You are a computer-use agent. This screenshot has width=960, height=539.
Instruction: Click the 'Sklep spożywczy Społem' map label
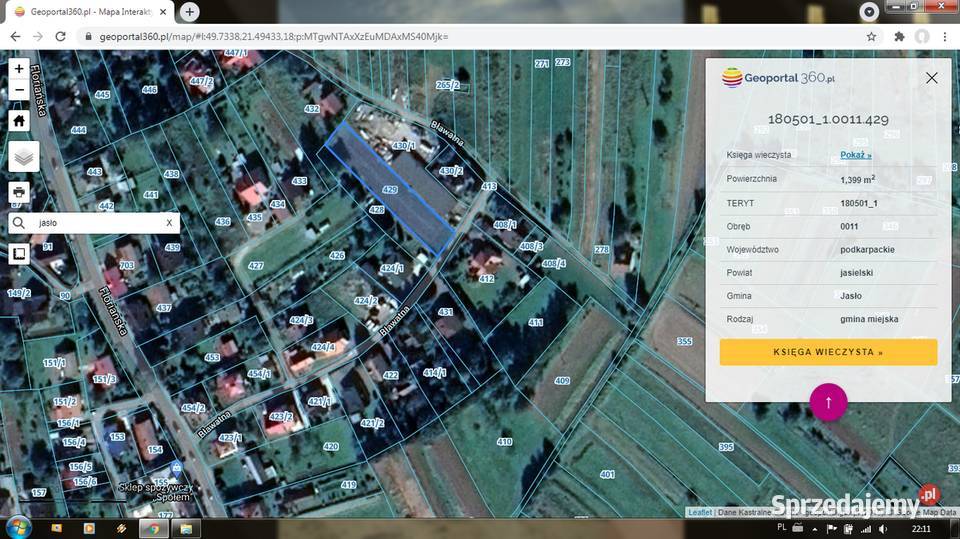pos(156,492)
